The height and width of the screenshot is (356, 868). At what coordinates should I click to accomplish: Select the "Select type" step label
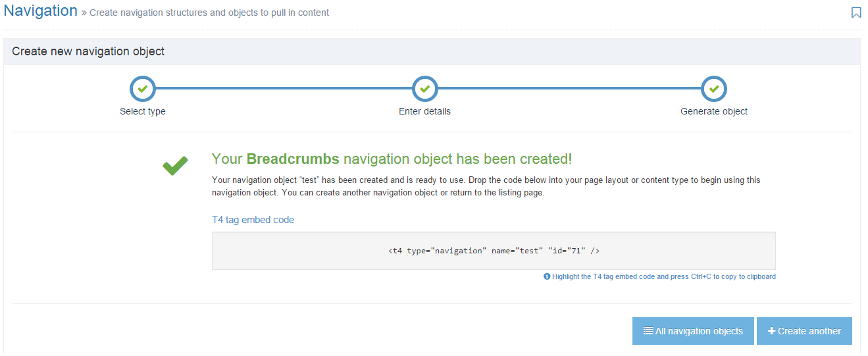click(142, 112)
